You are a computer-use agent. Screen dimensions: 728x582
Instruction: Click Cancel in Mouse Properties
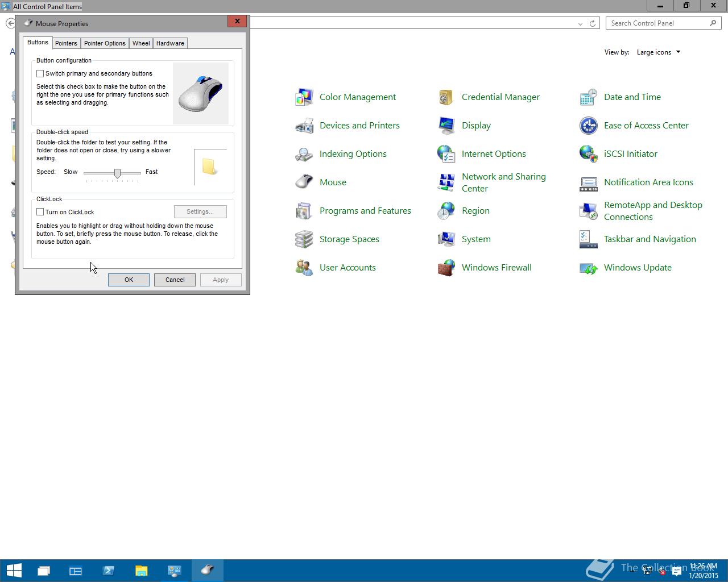(x=175, y=280)
